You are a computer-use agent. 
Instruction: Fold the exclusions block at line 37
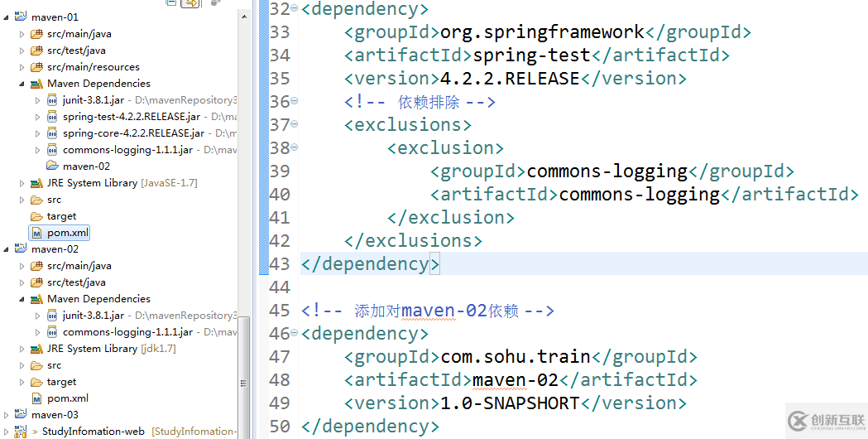[x=294, y=123]
